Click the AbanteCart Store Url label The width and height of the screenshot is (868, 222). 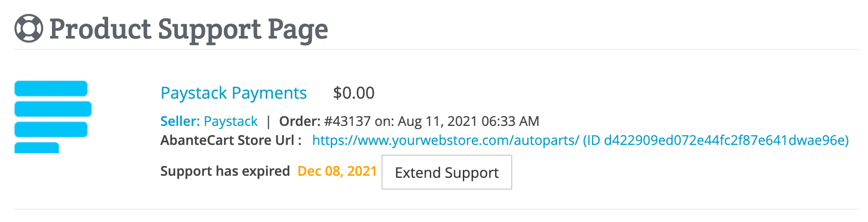point(231,140)
